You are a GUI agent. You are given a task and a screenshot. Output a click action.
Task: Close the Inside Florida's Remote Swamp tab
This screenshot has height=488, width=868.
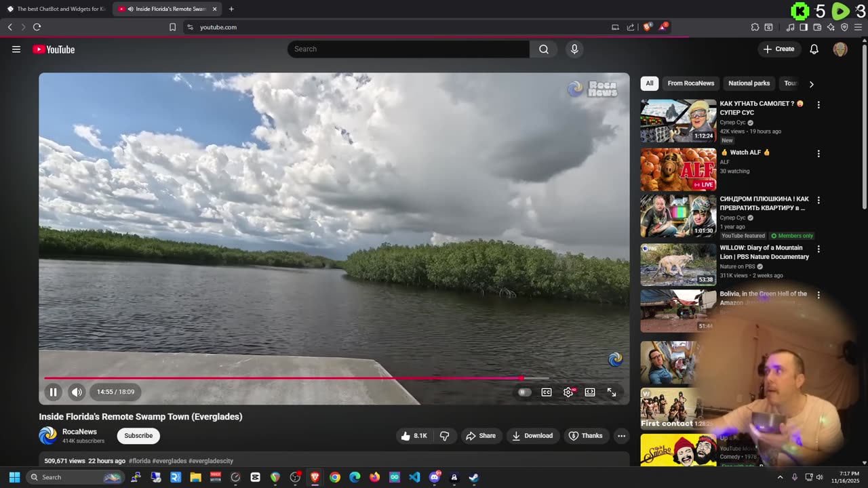(215, 9)
